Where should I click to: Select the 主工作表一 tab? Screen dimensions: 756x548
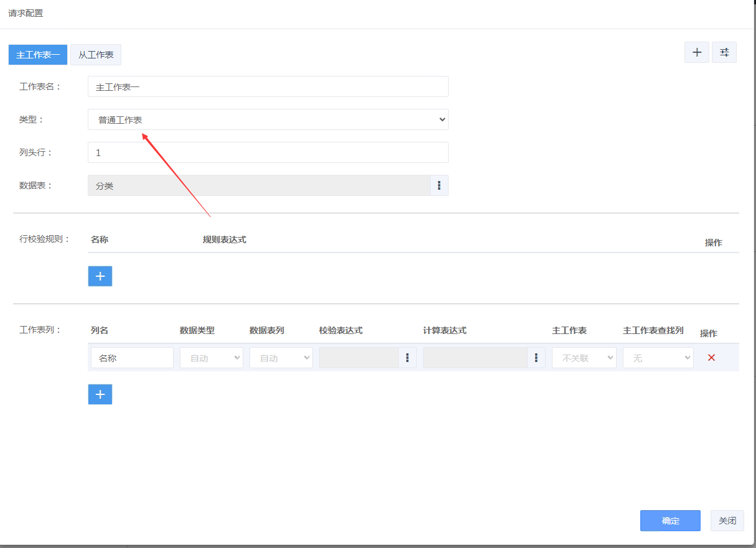(38, 55)
